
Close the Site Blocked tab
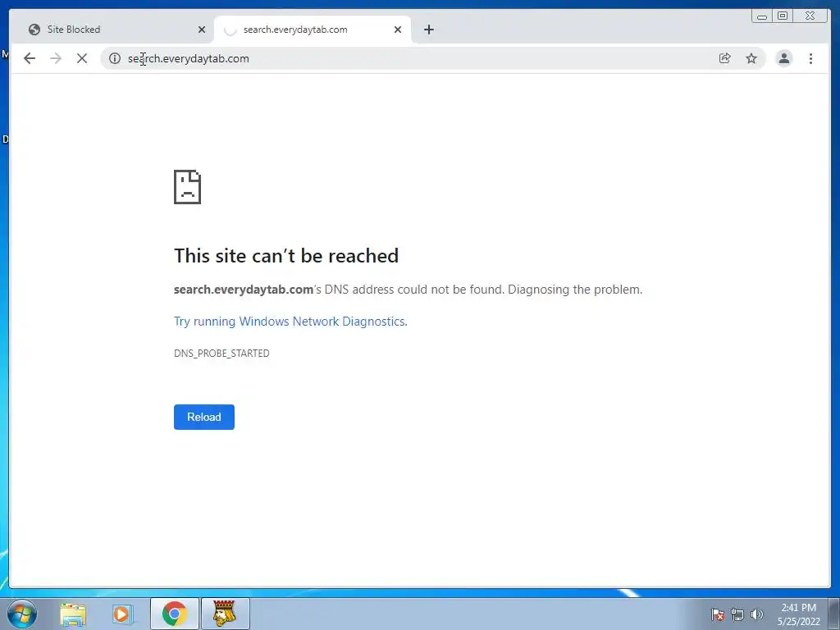pyautogui.click(x=202, y=30)
